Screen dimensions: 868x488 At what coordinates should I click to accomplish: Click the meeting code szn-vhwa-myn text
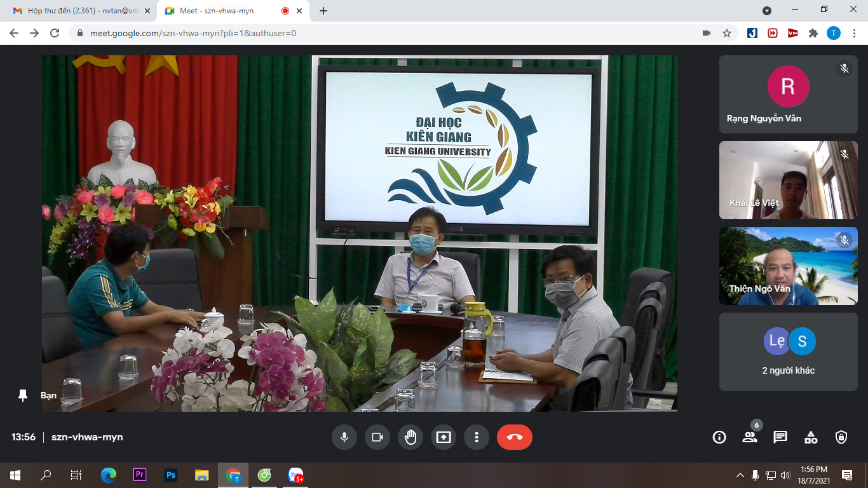(x=87, y=437)
